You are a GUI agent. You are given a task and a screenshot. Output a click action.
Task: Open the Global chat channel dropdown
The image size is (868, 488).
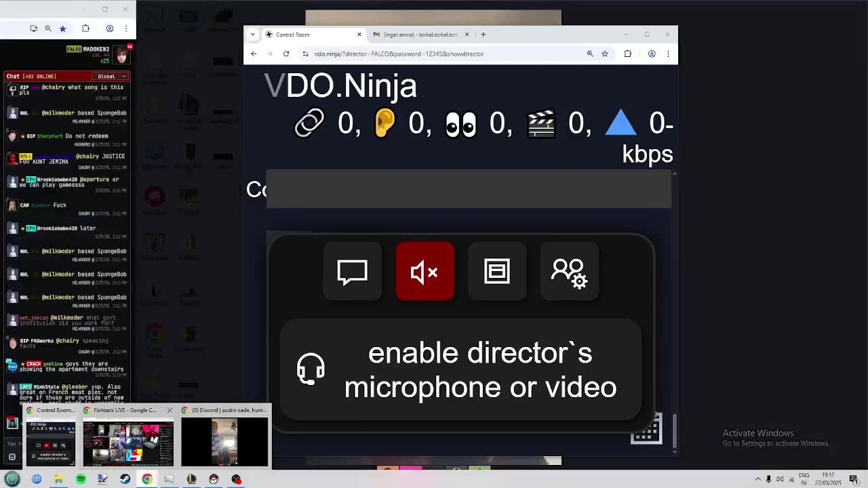[x=110, y=77]
